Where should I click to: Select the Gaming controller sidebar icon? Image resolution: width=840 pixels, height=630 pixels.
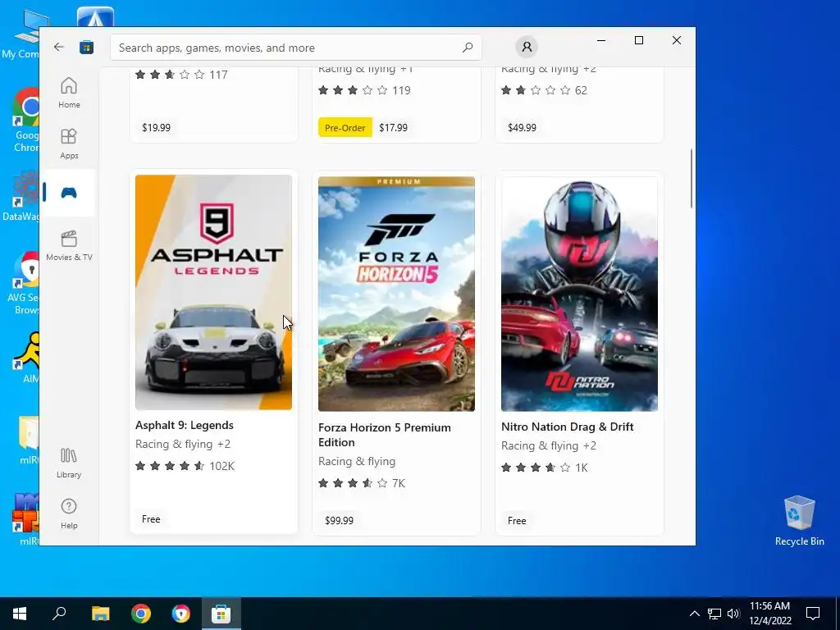pyautogui.click(x=69, y=193)
